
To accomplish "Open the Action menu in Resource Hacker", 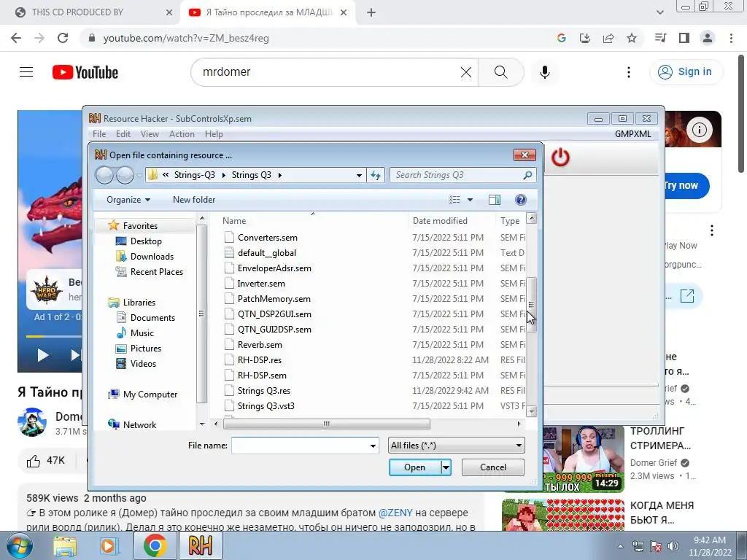I will 182,134.
